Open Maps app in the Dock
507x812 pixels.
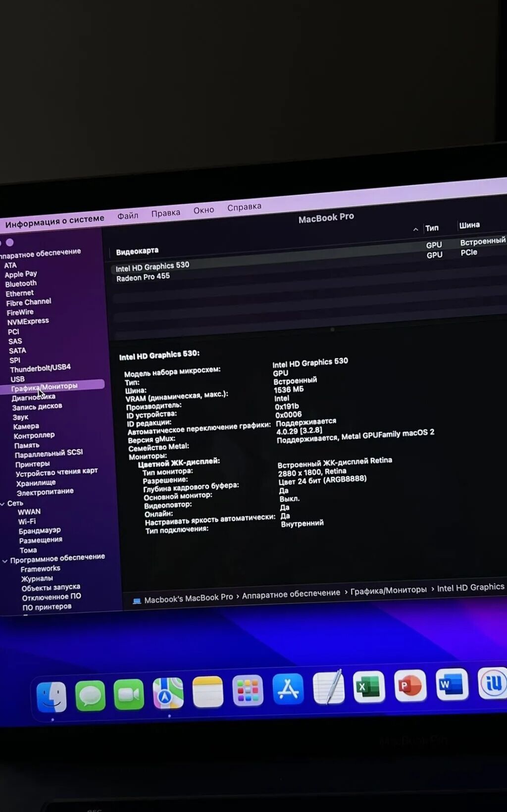pos(168,693)
